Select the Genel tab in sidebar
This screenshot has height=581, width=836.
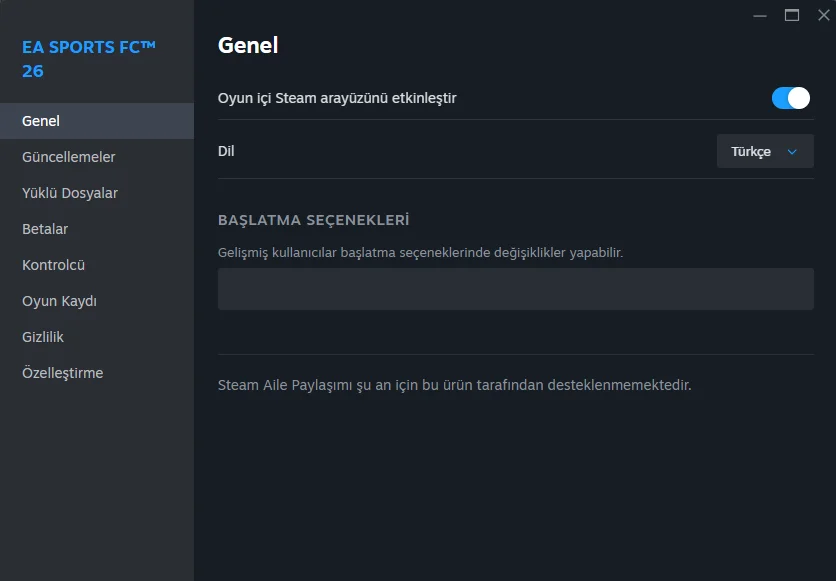41,121
